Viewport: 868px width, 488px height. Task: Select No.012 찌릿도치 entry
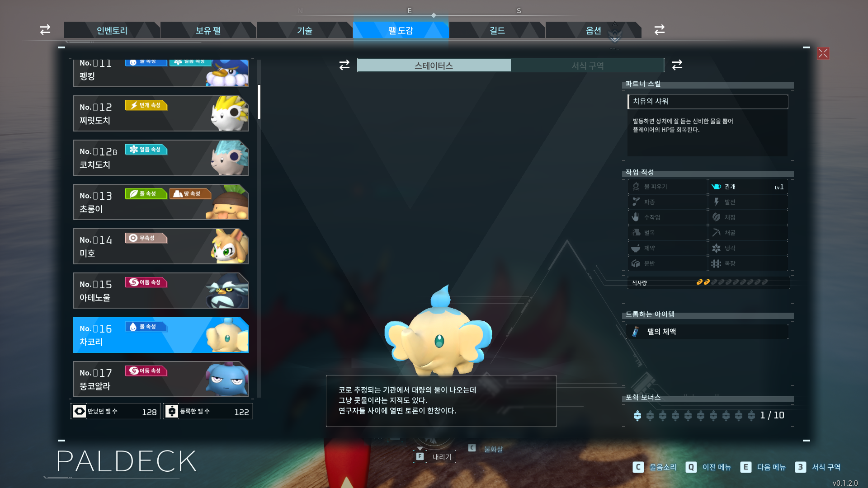(161, 113)
